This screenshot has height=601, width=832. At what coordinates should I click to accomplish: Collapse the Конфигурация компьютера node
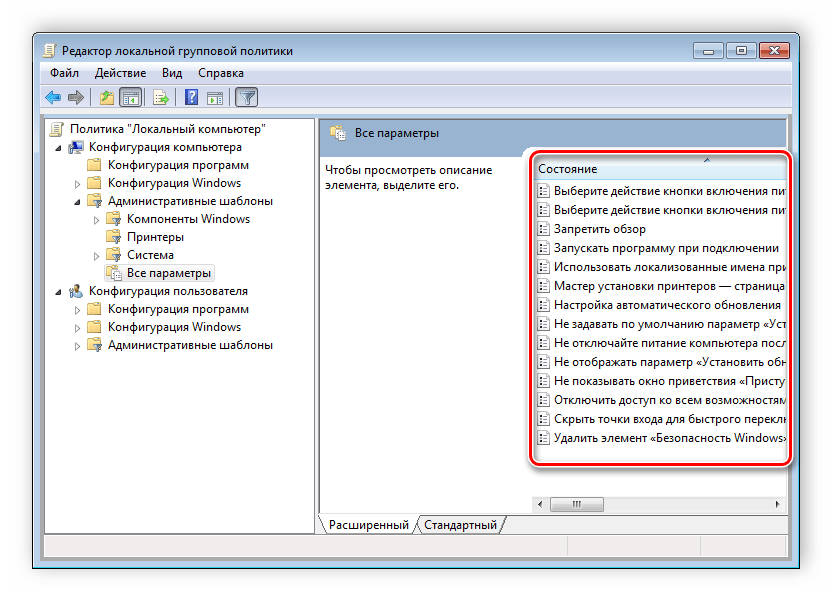click(58, 148)
